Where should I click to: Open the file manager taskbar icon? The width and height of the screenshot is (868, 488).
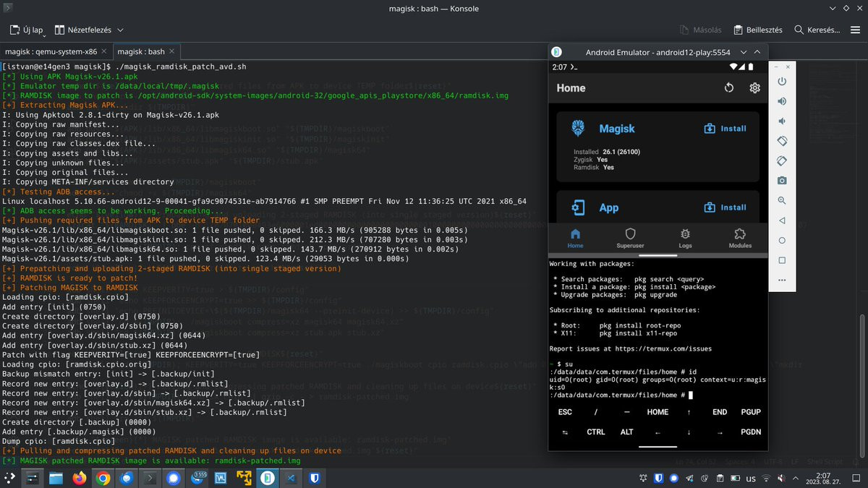coord(56,478)
